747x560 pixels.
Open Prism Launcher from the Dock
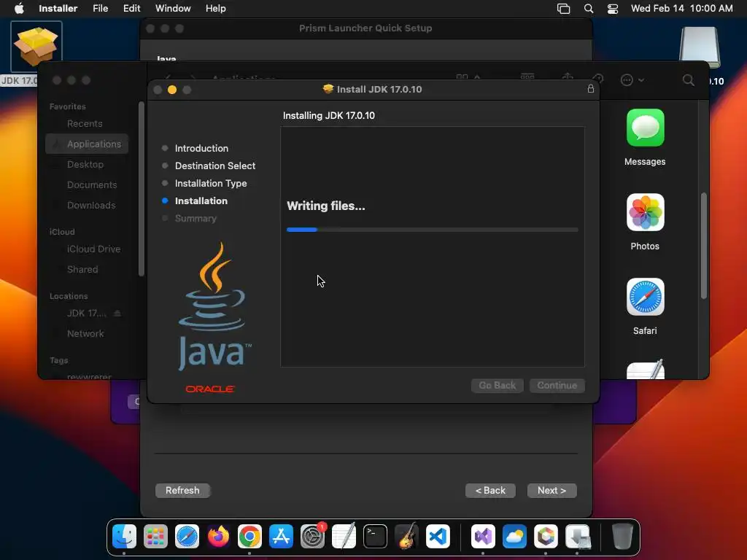point(546,536)
